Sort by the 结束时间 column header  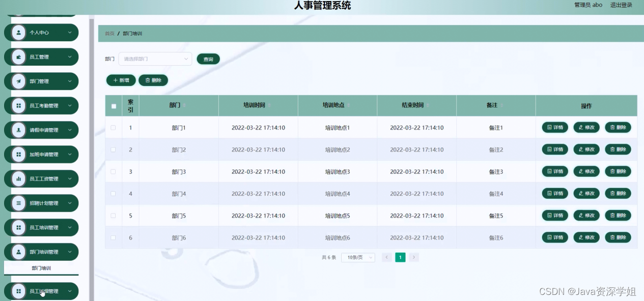[416, 105]
